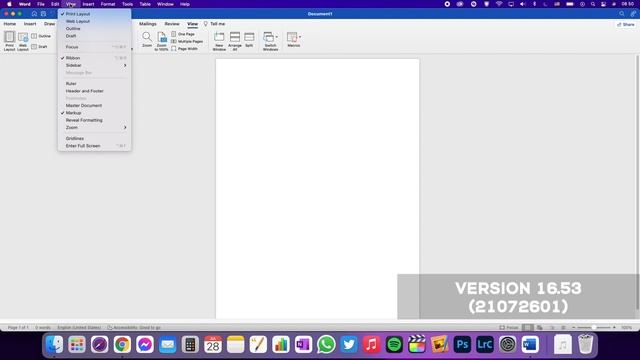The width and height of the screenshot is (640, 360).
Task: Switch to the Review ribbon tab
Action: 172,24
